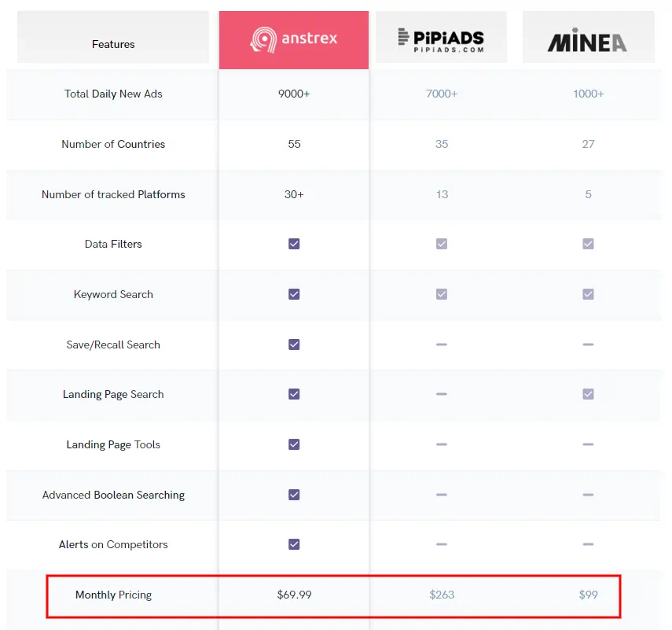Click PiPiADS dash for Landing Page Search
This screenshot has height=630, width=672.
coord(442,394)
